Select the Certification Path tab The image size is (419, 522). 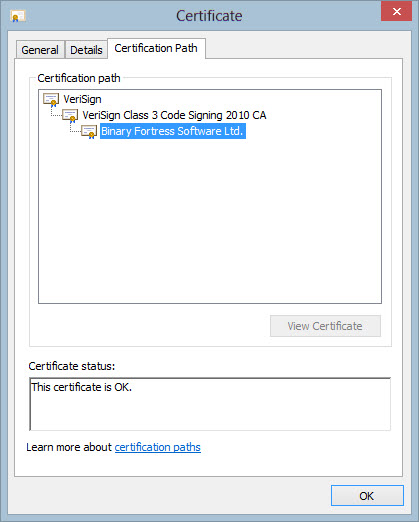[156, 48]
